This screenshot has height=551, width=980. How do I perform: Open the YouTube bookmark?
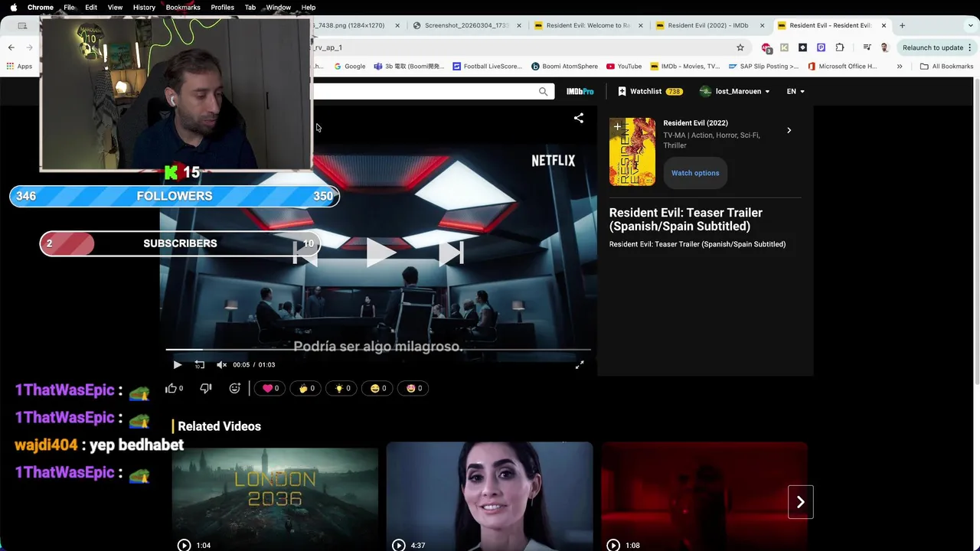click(624, 67)
